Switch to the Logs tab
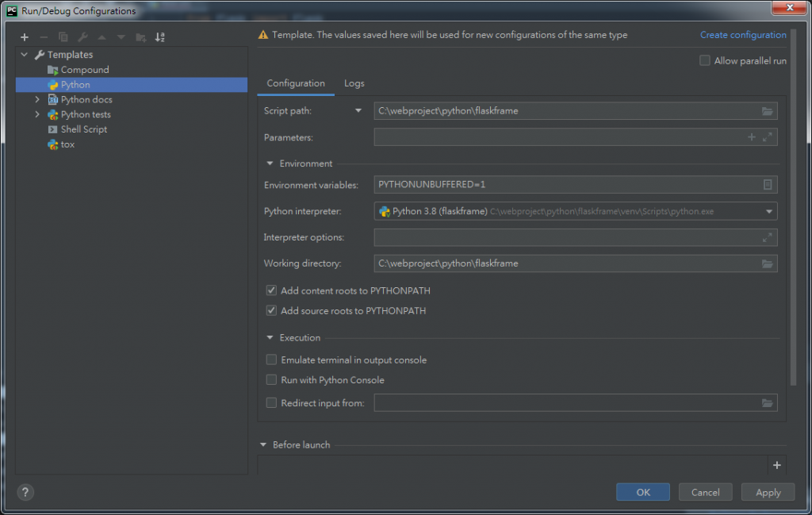 tap(354, 83)
